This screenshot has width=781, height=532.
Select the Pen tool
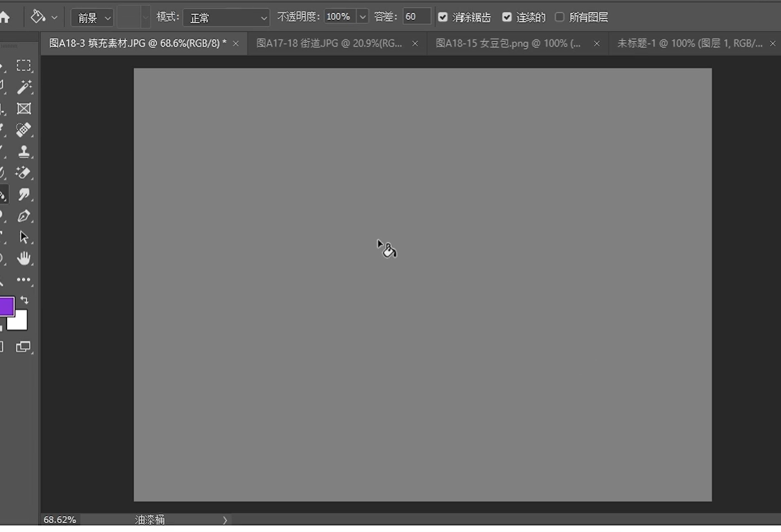pyautogui.click(x=24, y=216)
